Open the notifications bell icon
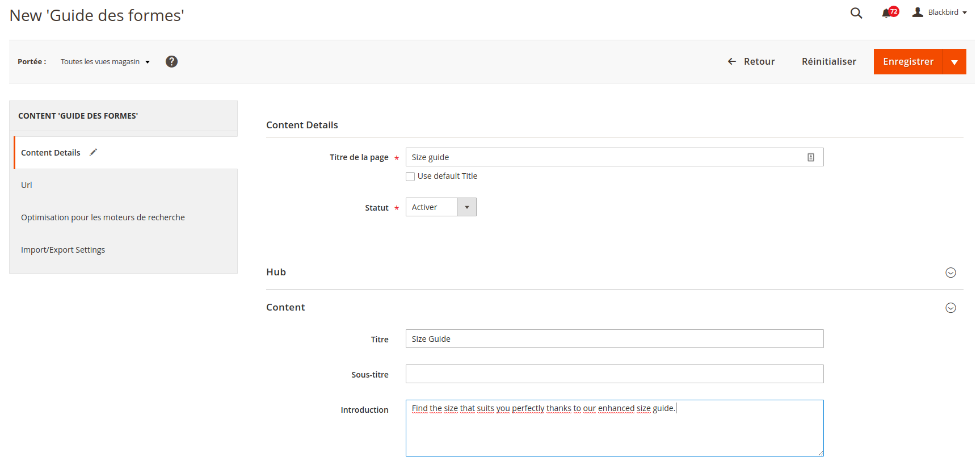The width and height of the screenshot is (980, 465). tap(886, 13)
